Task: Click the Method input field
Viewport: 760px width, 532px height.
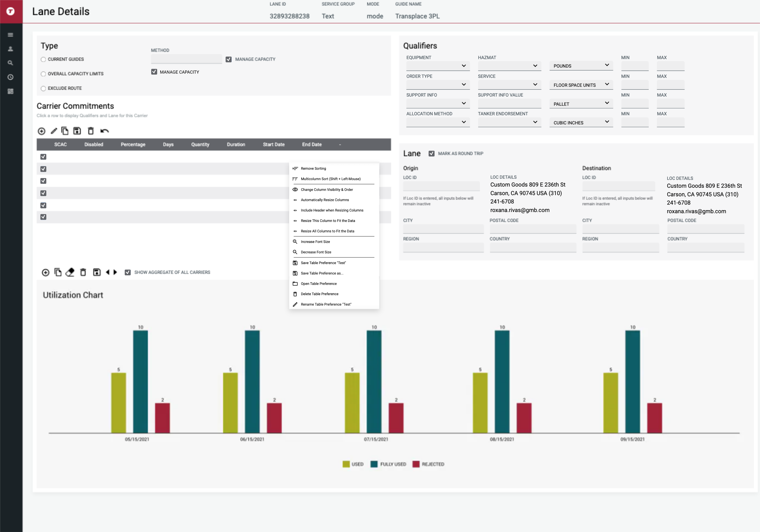Action: [186, 59]
